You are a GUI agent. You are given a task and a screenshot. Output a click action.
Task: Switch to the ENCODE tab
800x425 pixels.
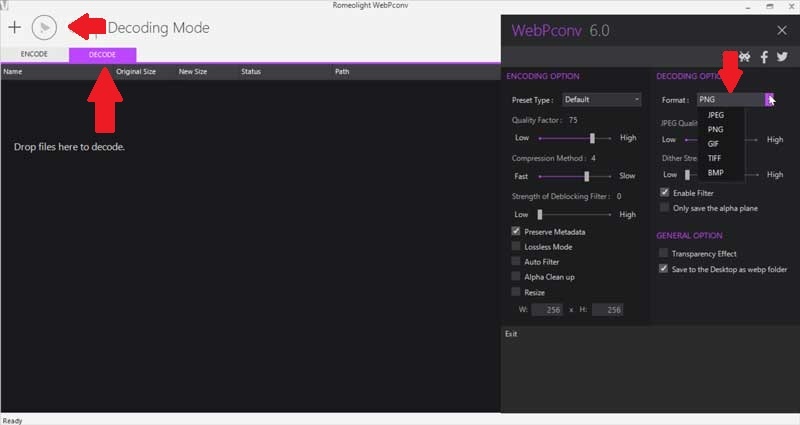click(x=34, y=54)
